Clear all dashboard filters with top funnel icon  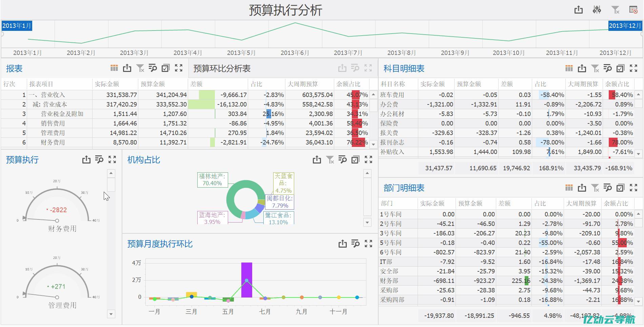click(x=615, y=10)
